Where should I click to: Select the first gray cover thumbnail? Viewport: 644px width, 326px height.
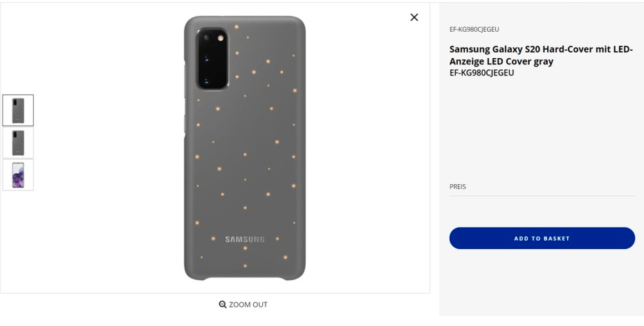[18, 111]
